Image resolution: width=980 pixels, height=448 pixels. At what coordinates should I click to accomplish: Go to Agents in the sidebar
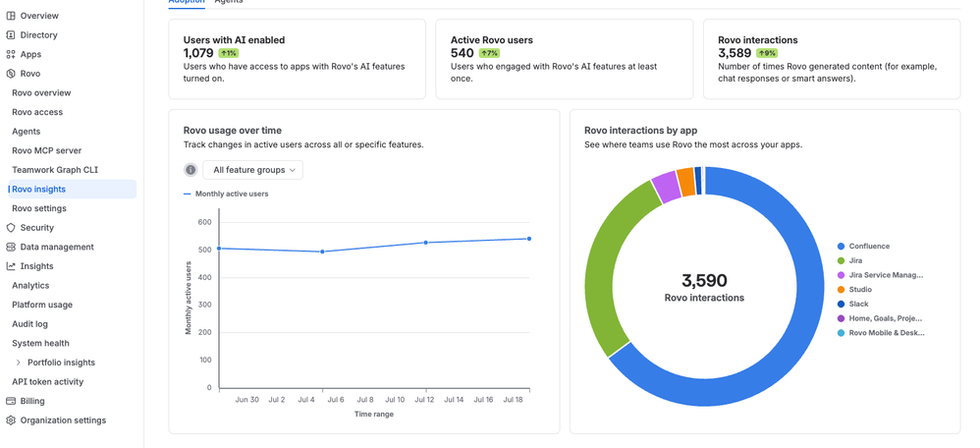pos(27,132)
